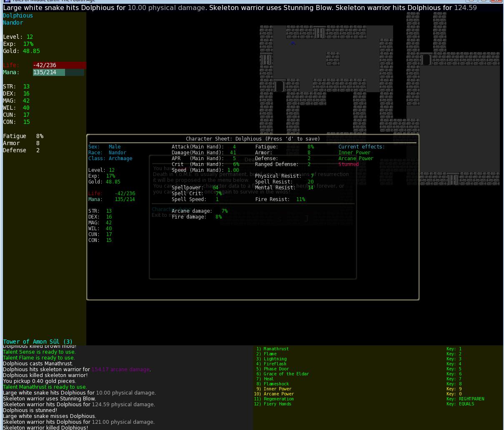The width and height of the screenshot is (504, 430).
Task: Click the 'Tower of Amon Sûl (3)' zone name
Action: (38, 342)
